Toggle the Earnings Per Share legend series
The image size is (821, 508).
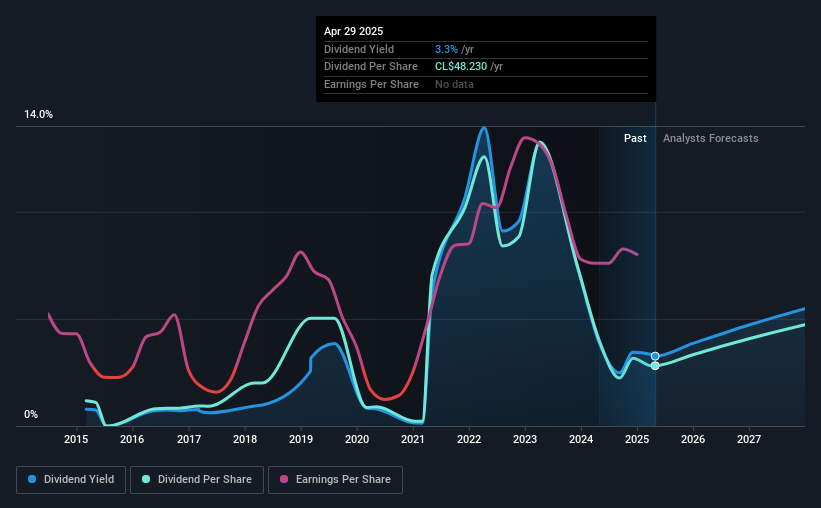tap(335, 480)
